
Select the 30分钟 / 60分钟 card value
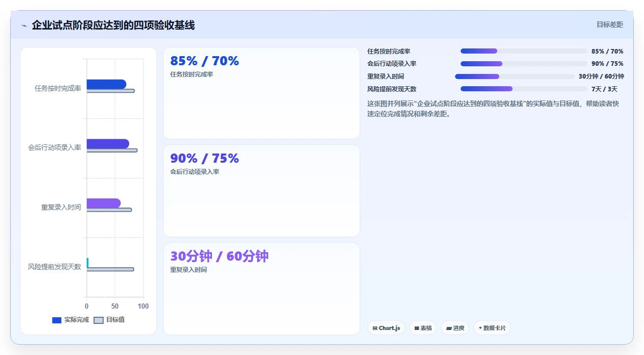pyautogui.click(x=219, y=256)
